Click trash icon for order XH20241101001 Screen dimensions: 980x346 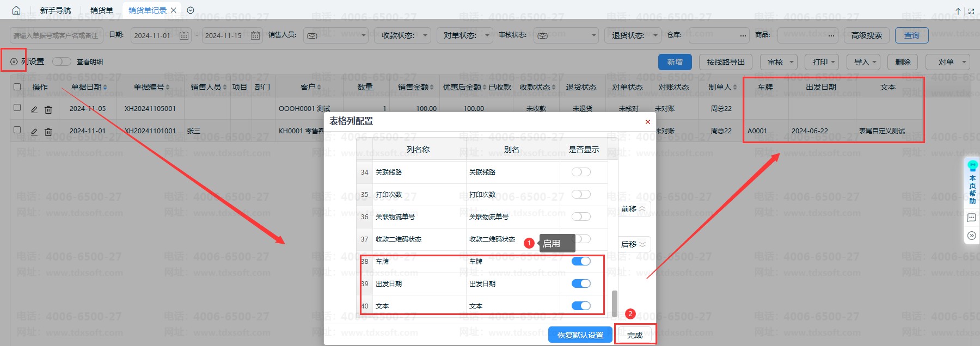(x=48, y=132)
